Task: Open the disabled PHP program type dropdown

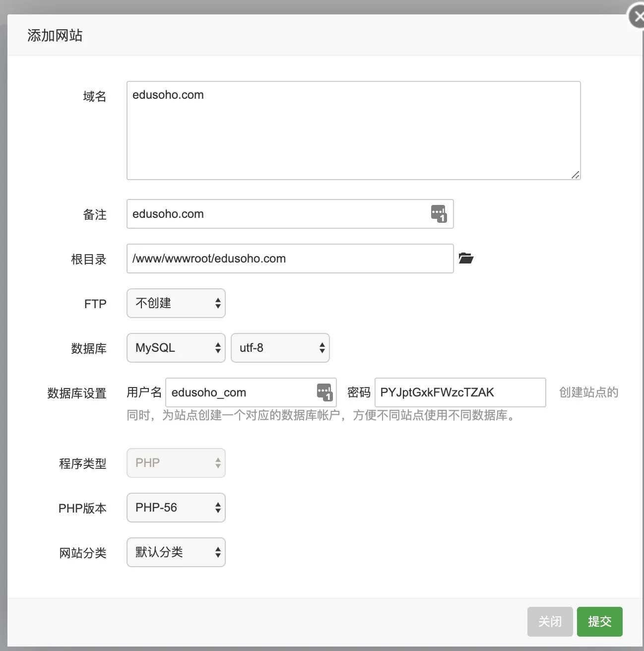Action: coord(176,463)
